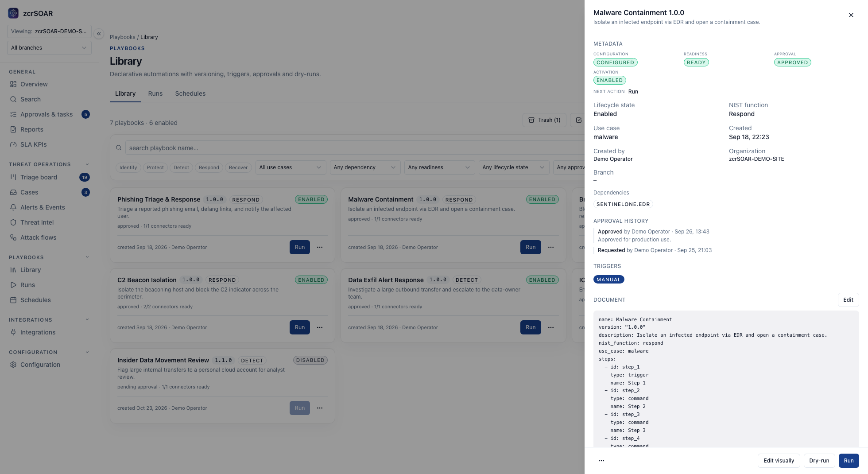Toggle the Recover filter chip
Screen dimensions: 868x474
pyautogui.click(x=238, y=167)
